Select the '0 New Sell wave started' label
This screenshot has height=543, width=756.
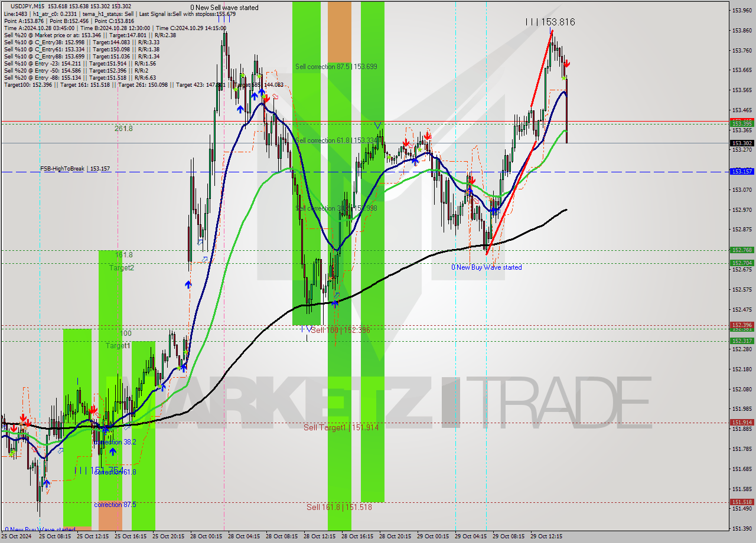224,8
